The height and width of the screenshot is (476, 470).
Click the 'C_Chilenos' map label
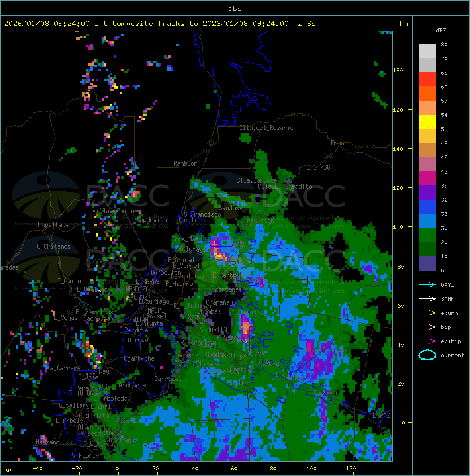[54, 246]
